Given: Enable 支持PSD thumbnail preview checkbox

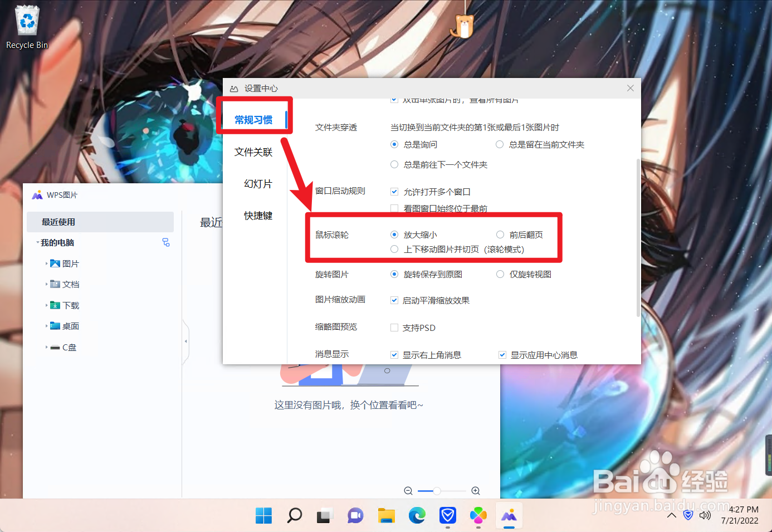Looking at the screenshot, I should 394,328.
